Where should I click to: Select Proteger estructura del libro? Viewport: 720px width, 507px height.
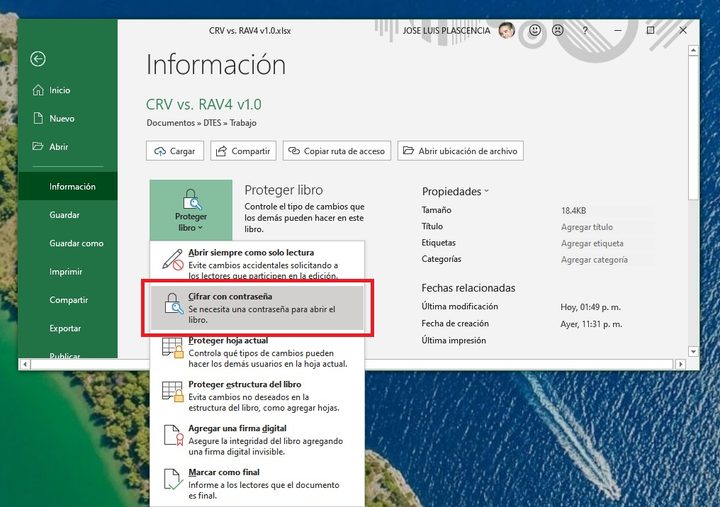pos(257,396)
